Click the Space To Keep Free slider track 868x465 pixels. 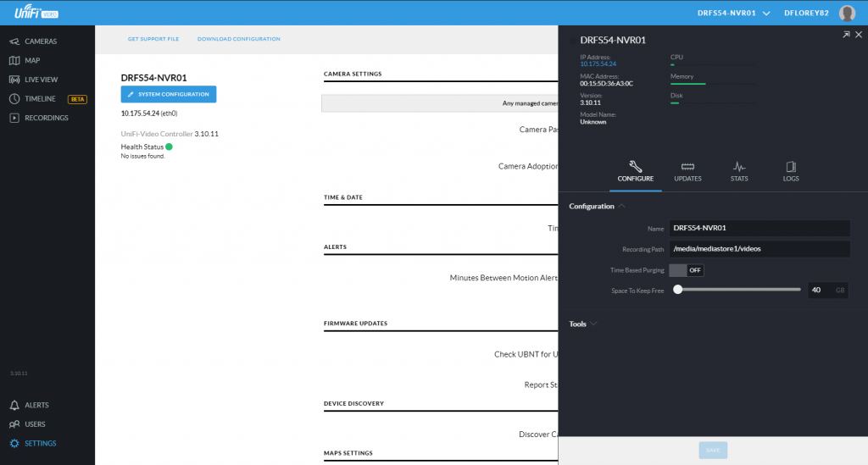tap(737, 289)
